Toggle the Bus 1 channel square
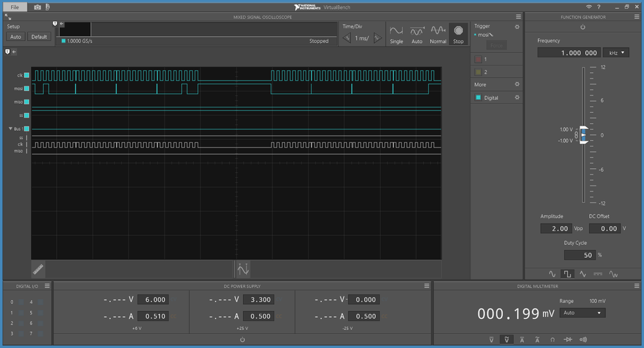Image resolution: width=644 pixels, height=348 pixels. coord(26,129)
